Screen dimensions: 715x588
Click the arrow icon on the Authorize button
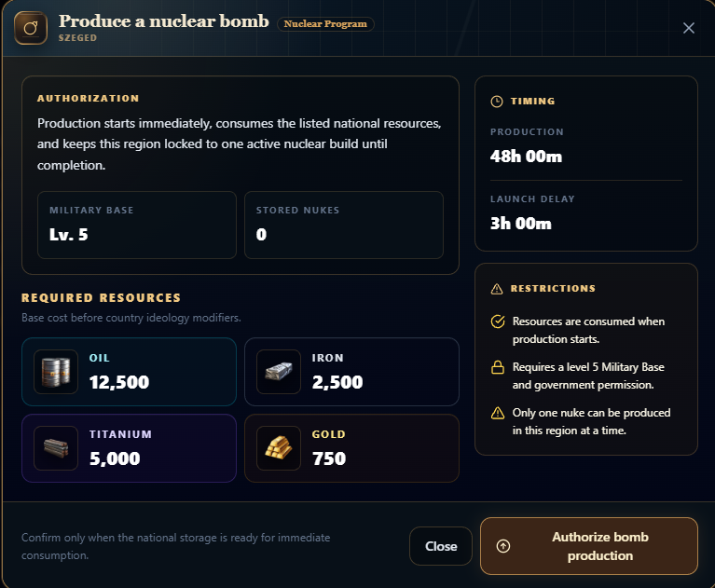(503, 546)
